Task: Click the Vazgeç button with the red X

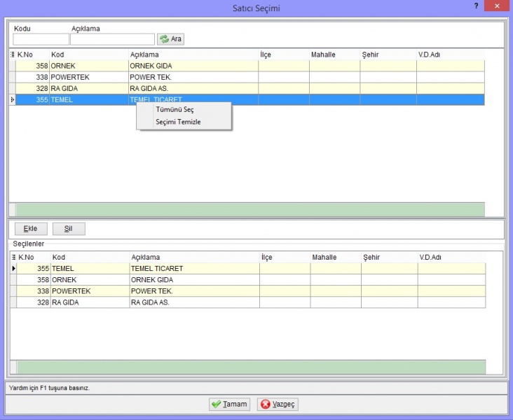Action: [278, 405]
